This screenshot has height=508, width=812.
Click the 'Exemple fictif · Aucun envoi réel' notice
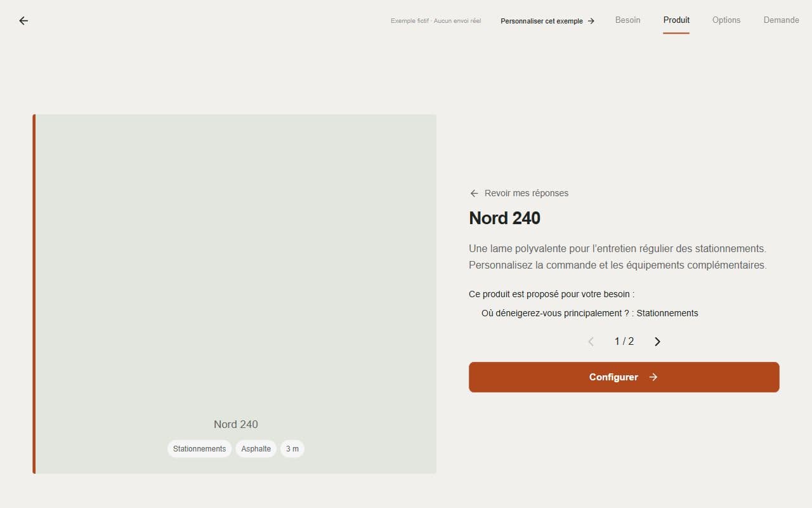[436, 21]
